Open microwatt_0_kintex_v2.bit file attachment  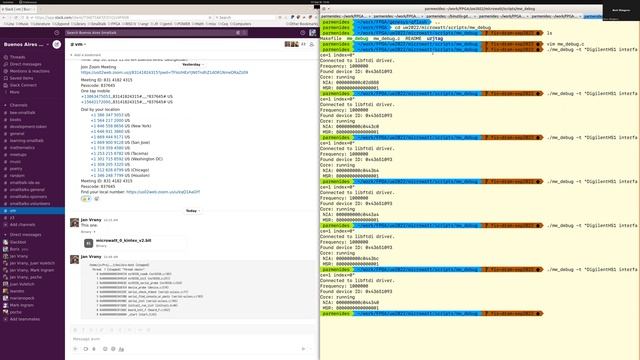pyautogui.click(x=135, y=243)
